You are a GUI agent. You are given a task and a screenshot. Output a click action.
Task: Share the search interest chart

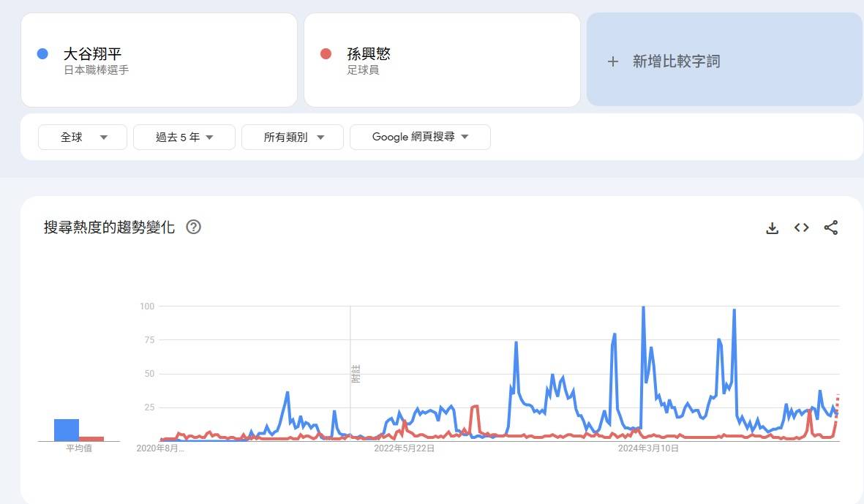(831, 227)
